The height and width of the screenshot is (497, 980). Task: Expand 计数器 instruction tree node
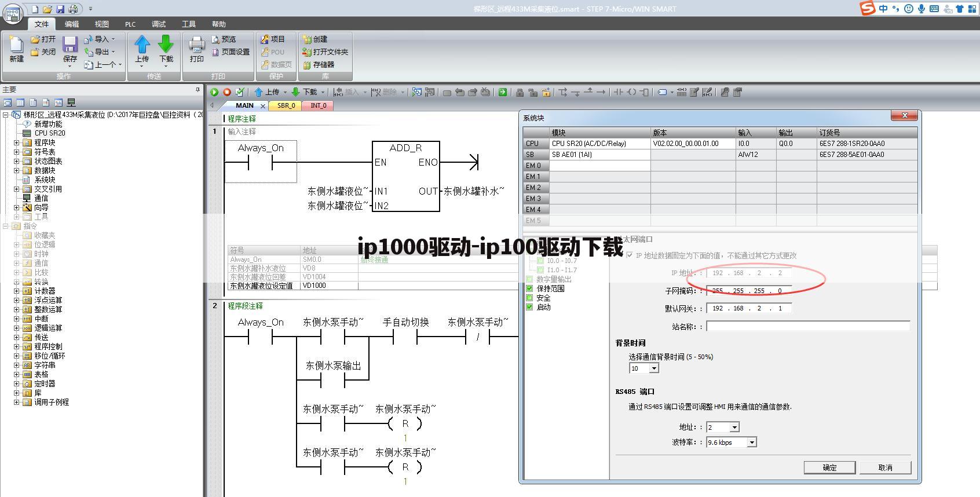point(17,291)
